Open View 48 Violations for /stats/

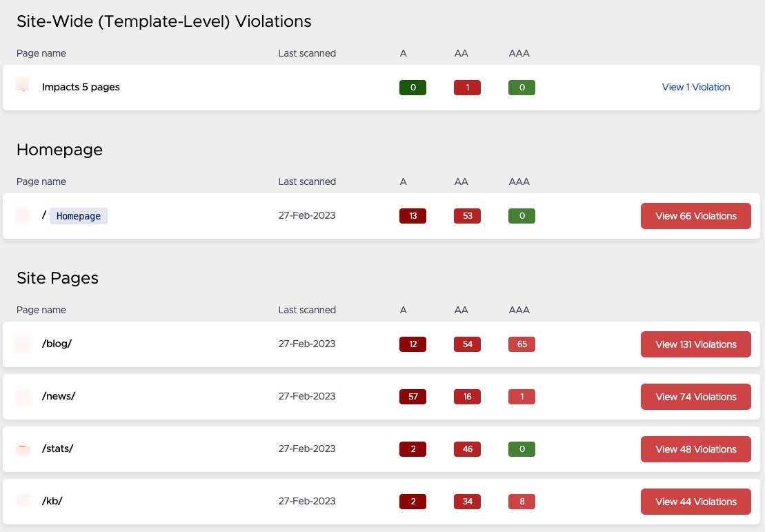(x=695, y=449)
